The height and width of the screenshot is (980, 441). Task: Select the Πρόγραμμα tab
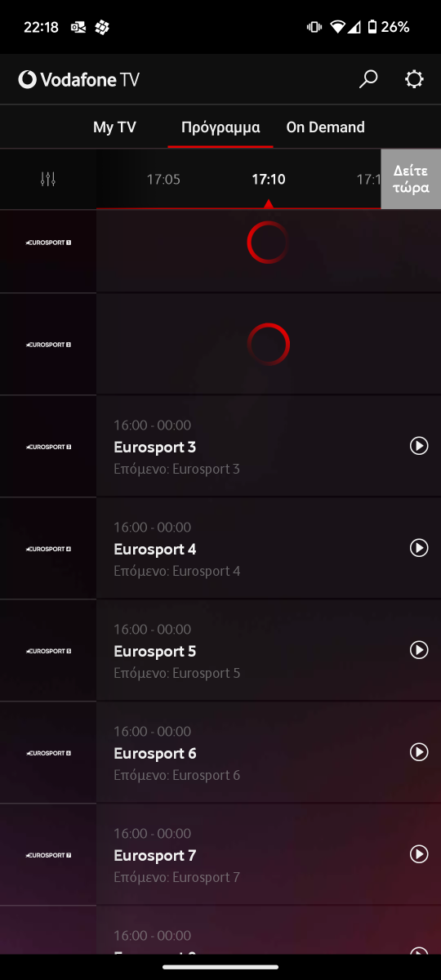click(220, 127)
